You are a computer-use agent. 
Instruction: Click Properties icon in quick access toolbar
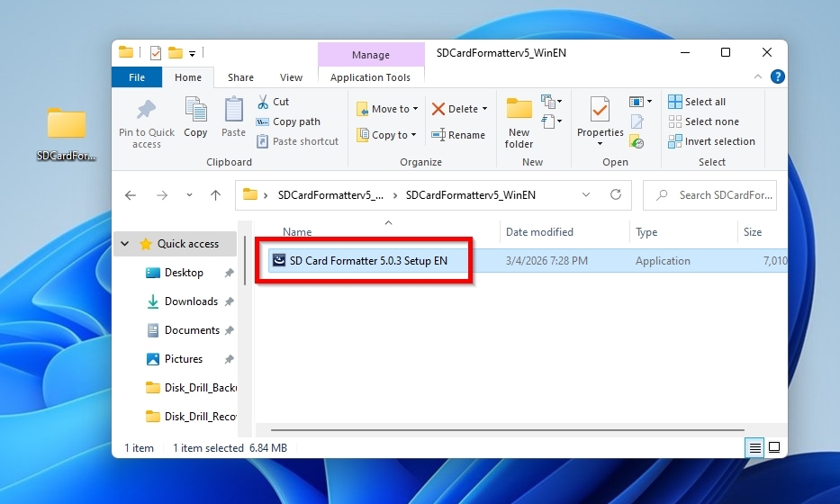click(156, 52)
